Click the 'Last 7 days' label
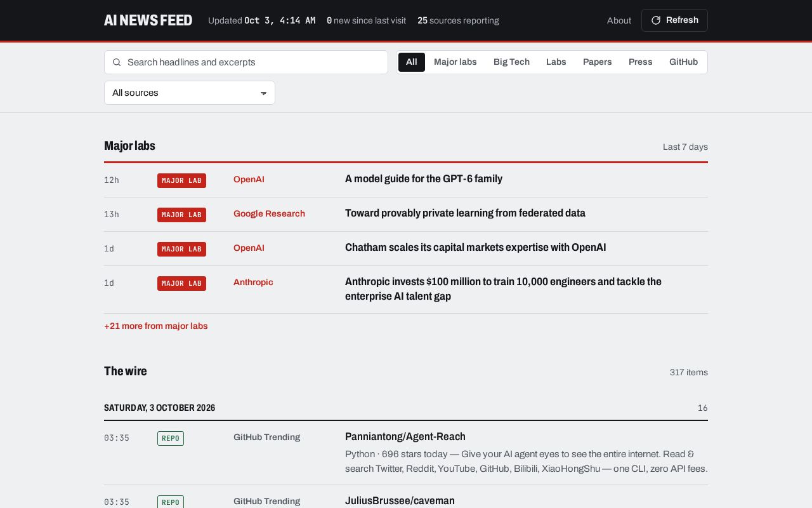Viewport: 812px width, 508px height. click(685, 147)
